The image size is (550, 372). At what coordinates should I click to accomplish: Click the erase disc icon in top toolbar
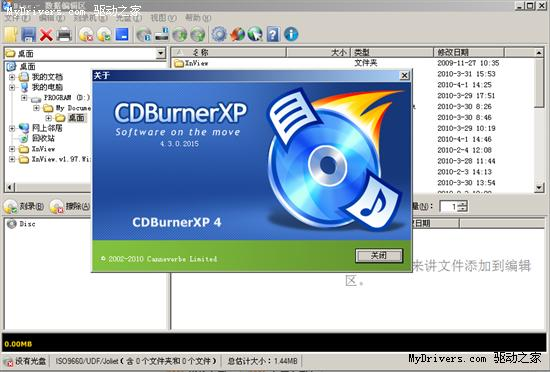(86, 35)
